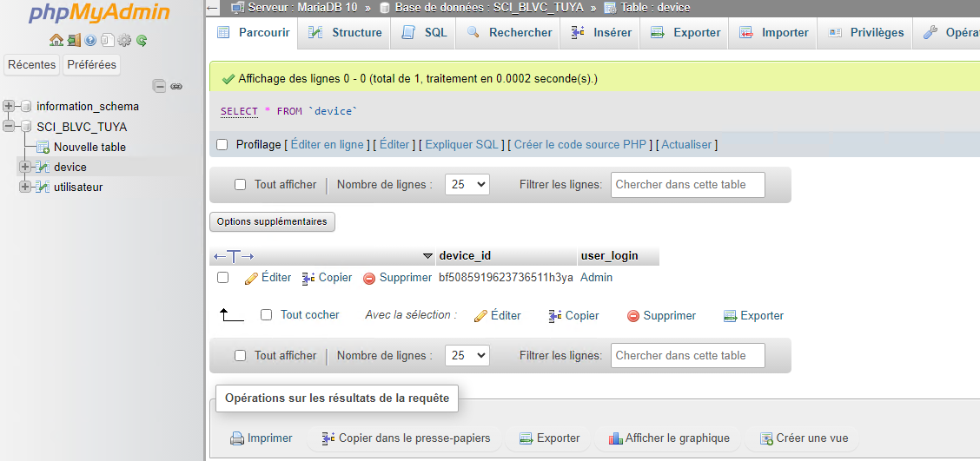Open the Exporter tab

(x=685, y=33)
